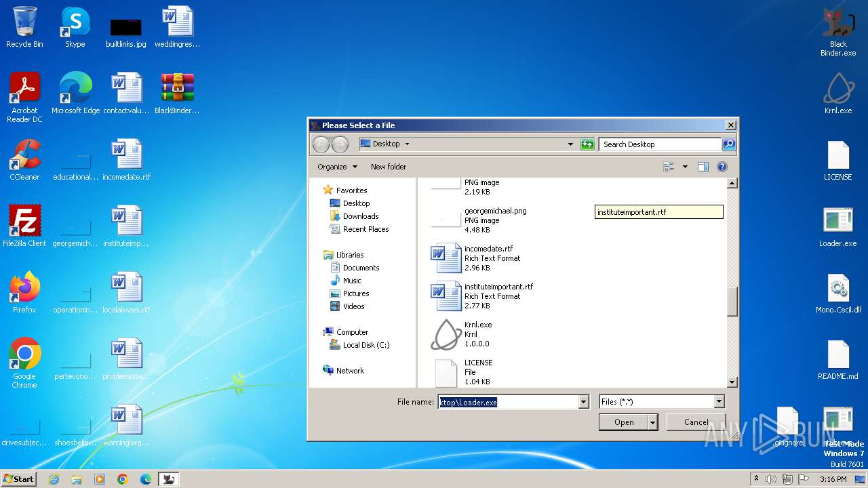Open Microsoft Edge desktop shortcut

point(75,94)
